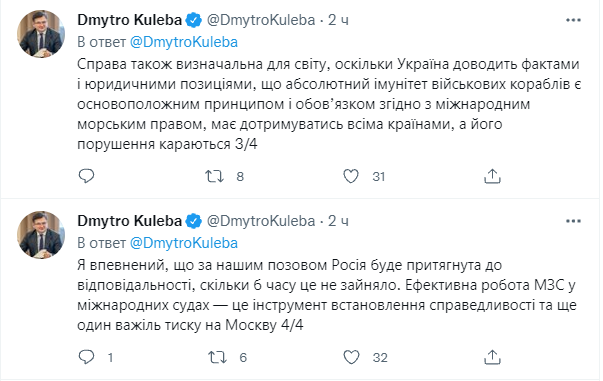Open the @DmytroKuleba reply link in first tweet

coord(184,42)
